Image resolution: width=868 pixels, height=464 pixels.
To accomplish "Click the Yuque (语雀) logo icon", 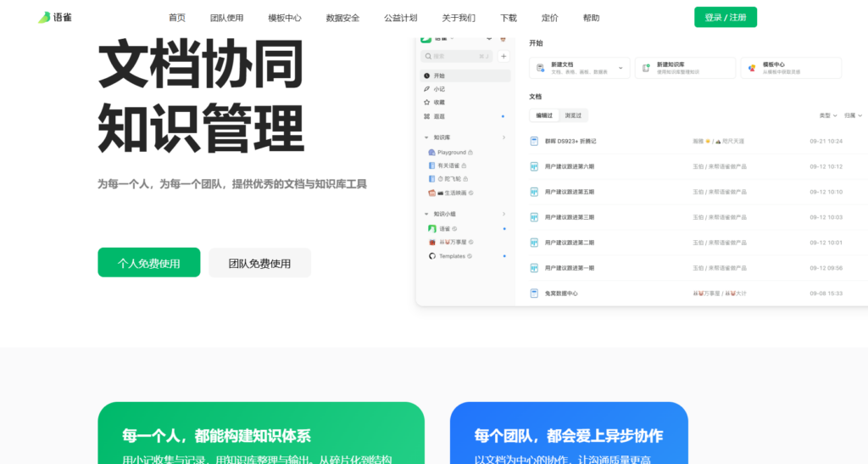I will [x=44, y=17].
